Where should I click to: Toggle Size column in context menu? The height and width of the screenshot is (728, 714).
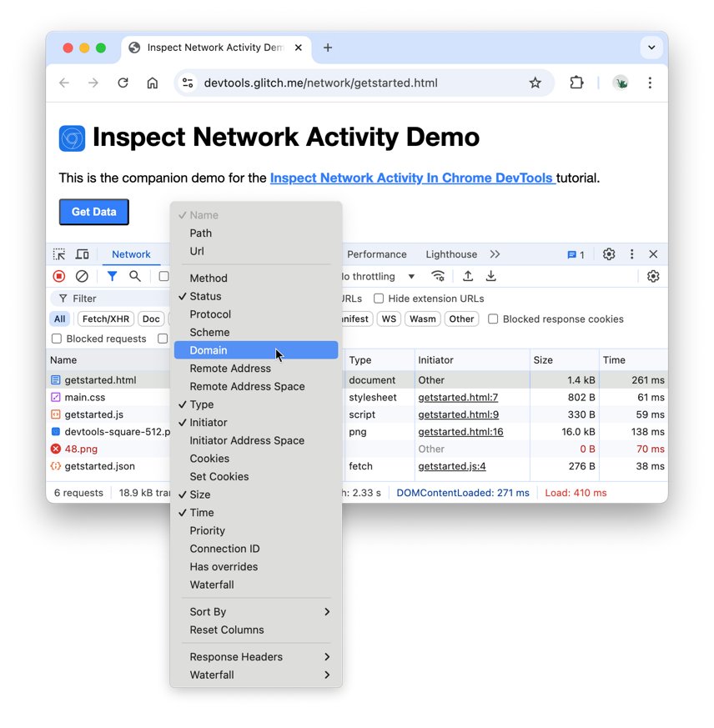point(256,495)
